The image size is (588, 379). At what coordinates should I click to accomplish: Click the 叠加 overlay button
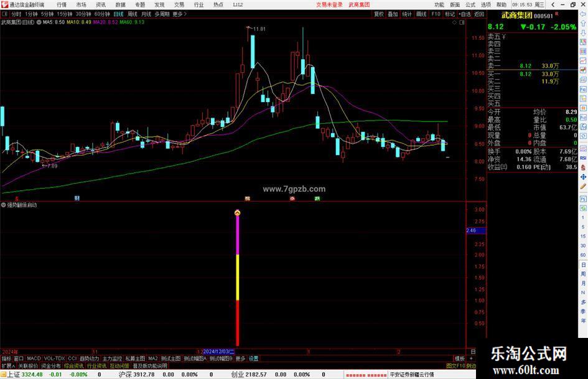point(393,14)
